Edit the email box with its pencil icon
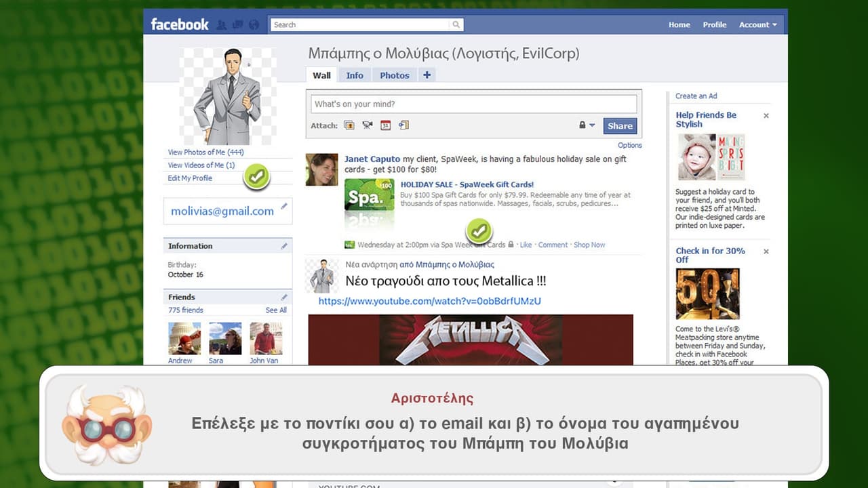Viewport: 868px width, 488px height. (x=284, y=206)
